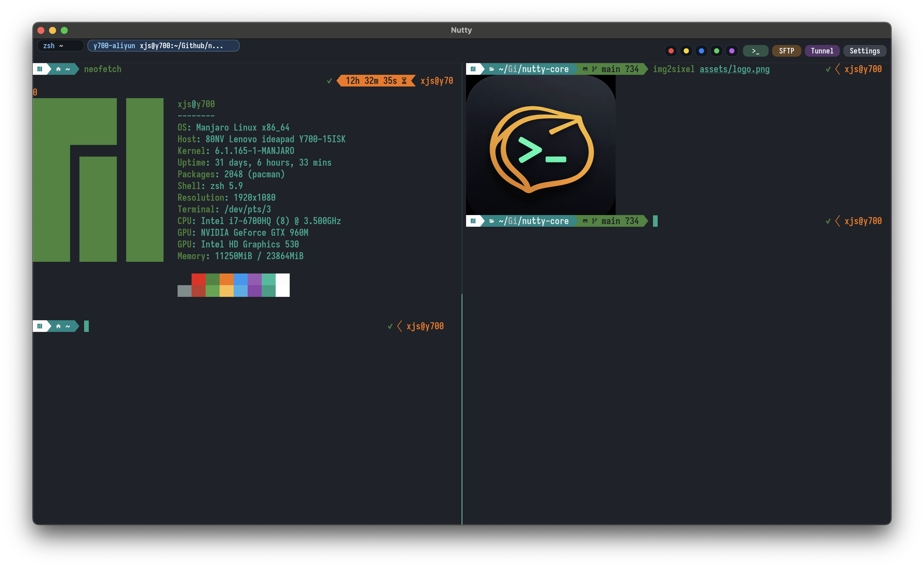Click the img2sixel command text
The height and width of the screenshot is (568, 924).
673,69
